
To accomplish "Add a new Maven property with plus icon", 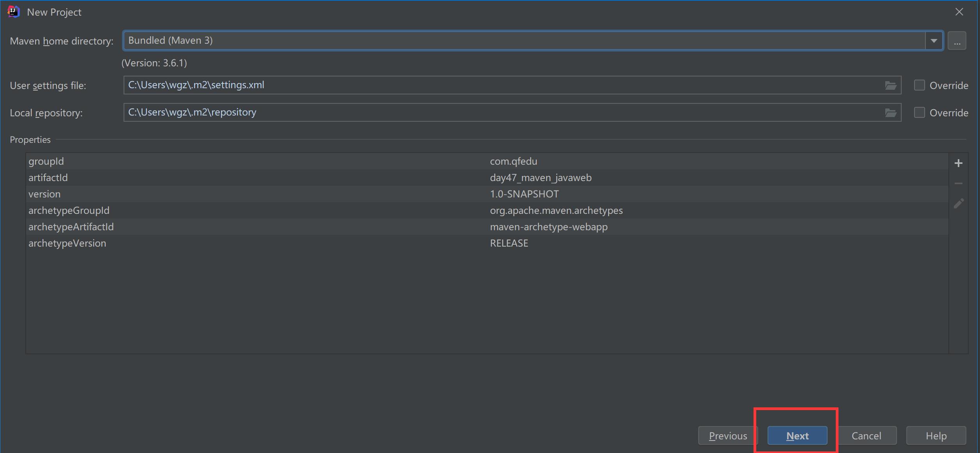I will coord(959,163).
